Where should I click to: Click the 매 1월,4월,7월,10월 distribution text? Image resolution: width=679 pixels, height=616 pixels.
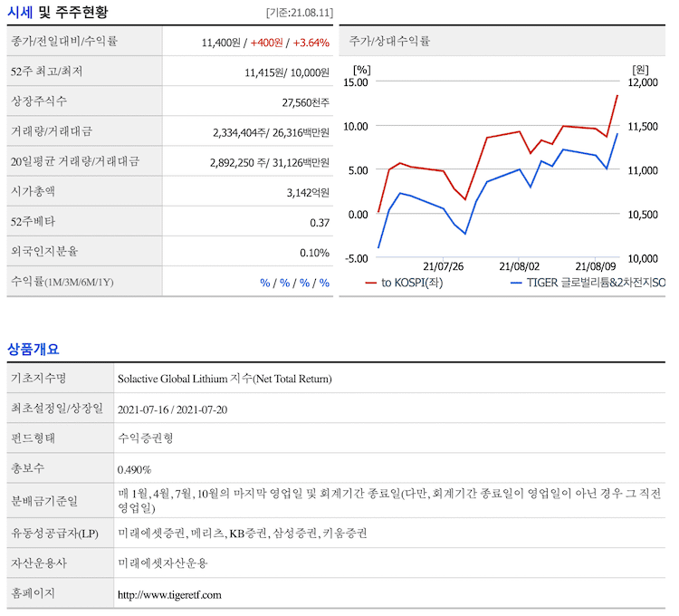pyautogui.click(x=389, y=500)
